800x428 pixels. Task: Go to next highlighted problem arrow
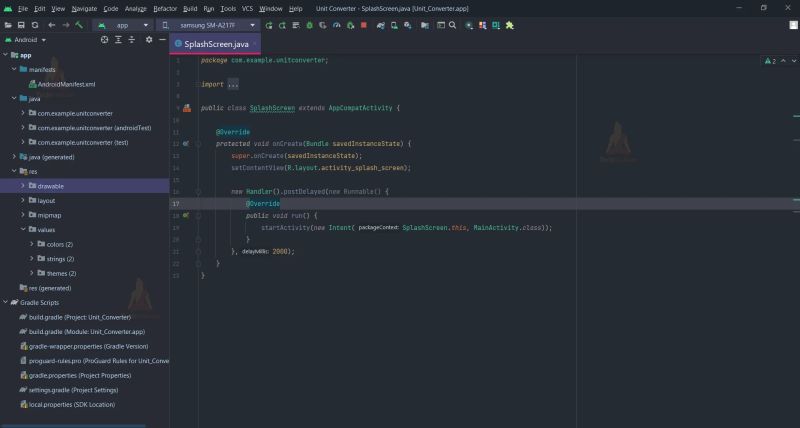pyautogui.click(x=793, y=61)
